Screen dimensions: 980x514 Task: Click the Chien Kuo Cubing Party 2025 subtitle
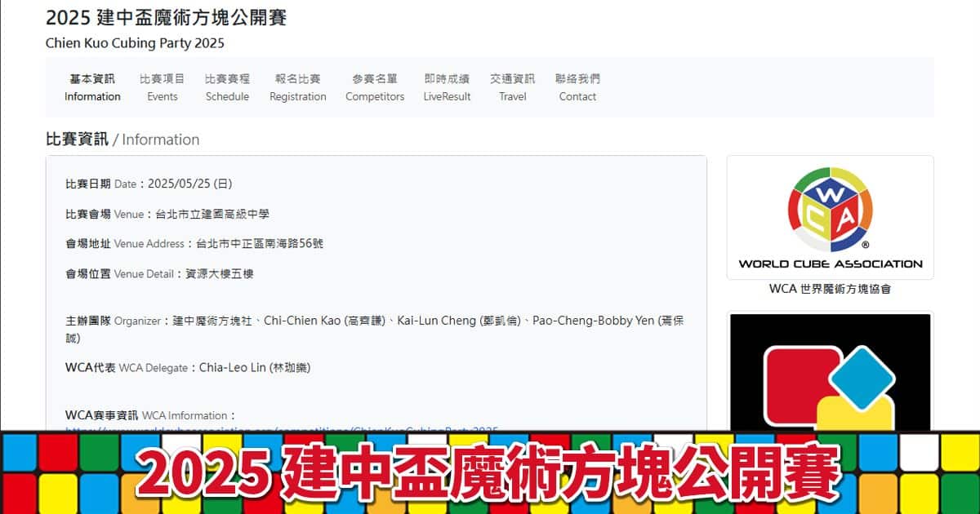pos(135,43)
